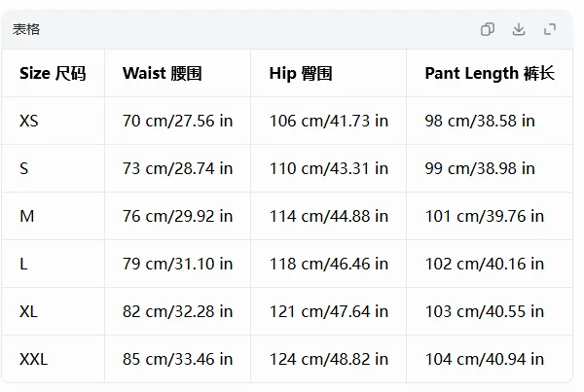The image size is (584, 392).
Task: Click the 104 cm/40.94 in length cell
Action: [x=484, y=359]
